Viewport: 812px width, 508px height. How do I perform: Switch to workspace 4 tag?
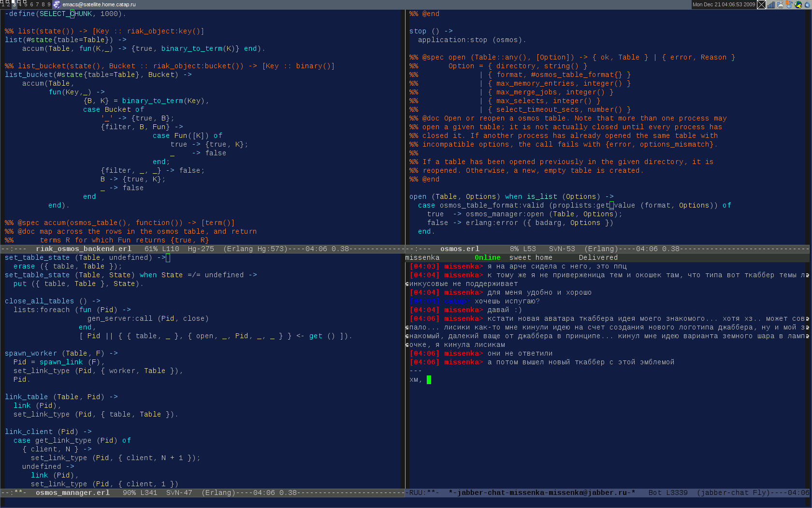point(20,4)
